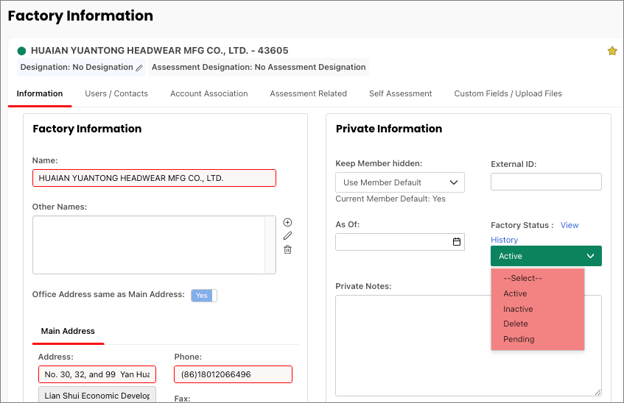This screenshot has width=624, height=403.
Task: Open the Users / Contacts tab
Action: pos(116,93)
